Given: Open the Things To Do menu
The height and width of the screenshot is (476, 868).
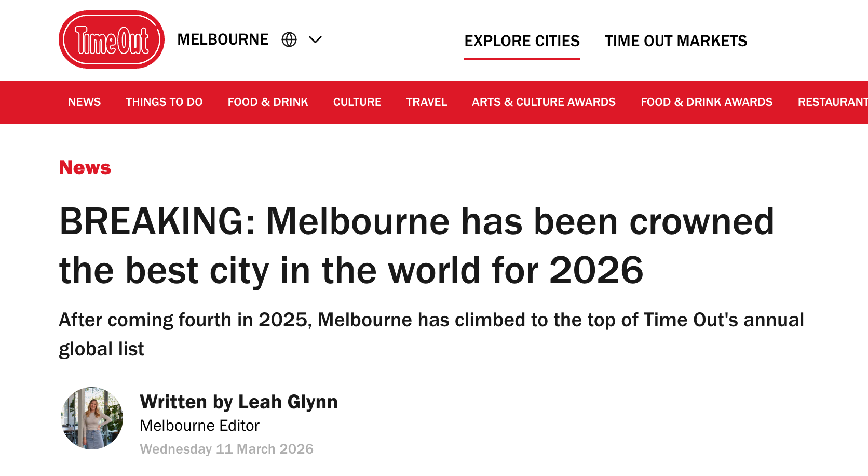Looking at the screenshot, I should [164, 102].
